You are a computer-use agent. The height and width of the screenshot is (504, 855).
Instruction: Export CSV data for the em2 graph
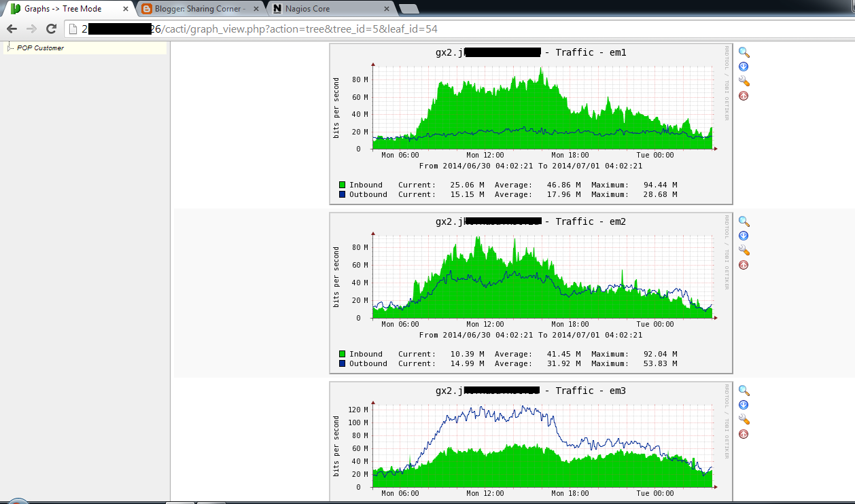point(743,235)
